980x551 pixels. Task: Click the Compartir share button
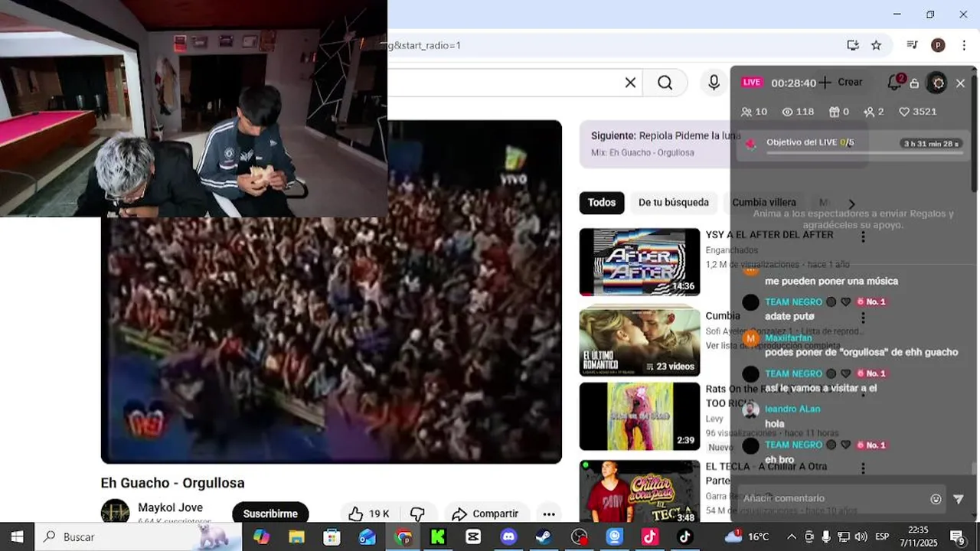[485, 514]
